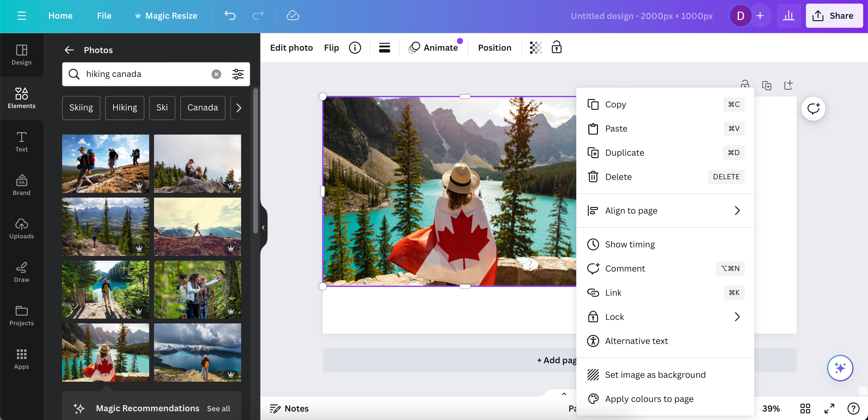Viewport: 868px width, 420px height.
Task: Toggle lock on the selected image
Action: pos(556,47)
